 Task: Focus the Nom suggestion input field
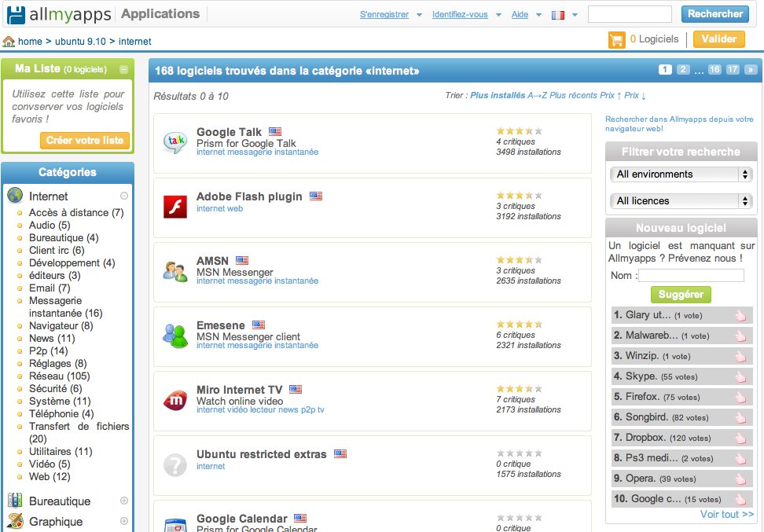point(691,276)
